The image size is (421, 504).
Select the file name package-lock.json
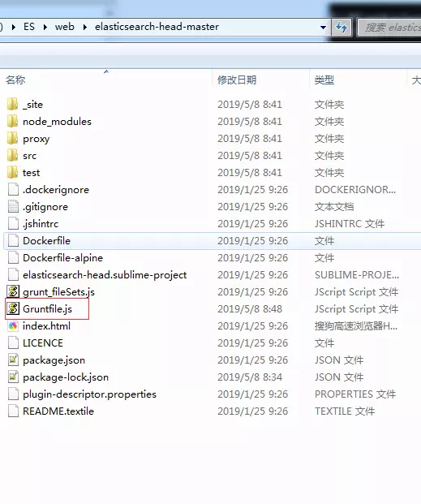pyautogui.click(x=66, y=377)
